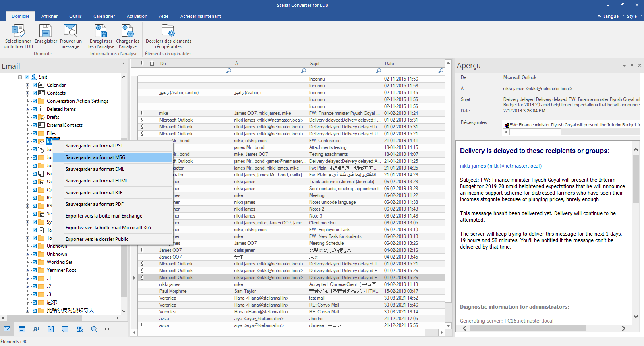
Task: Click Sélectionner un fichier EDB icon
Action: [18, 31]
